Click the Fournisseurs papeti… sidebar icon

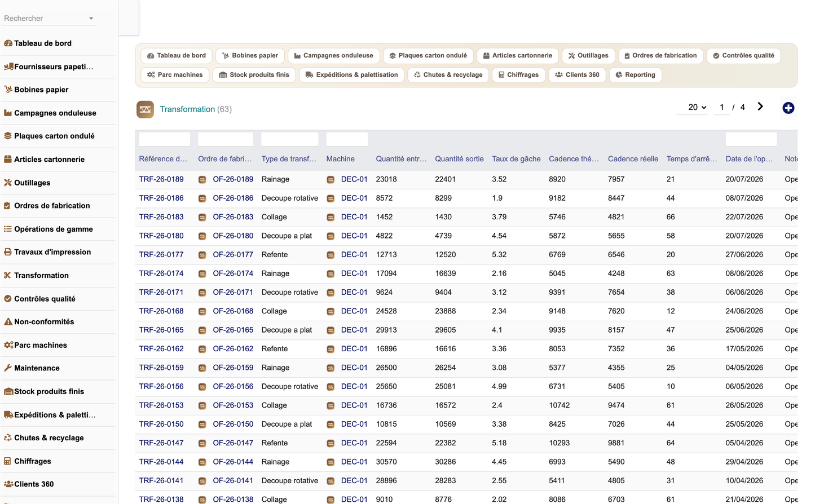coord(8,67)
